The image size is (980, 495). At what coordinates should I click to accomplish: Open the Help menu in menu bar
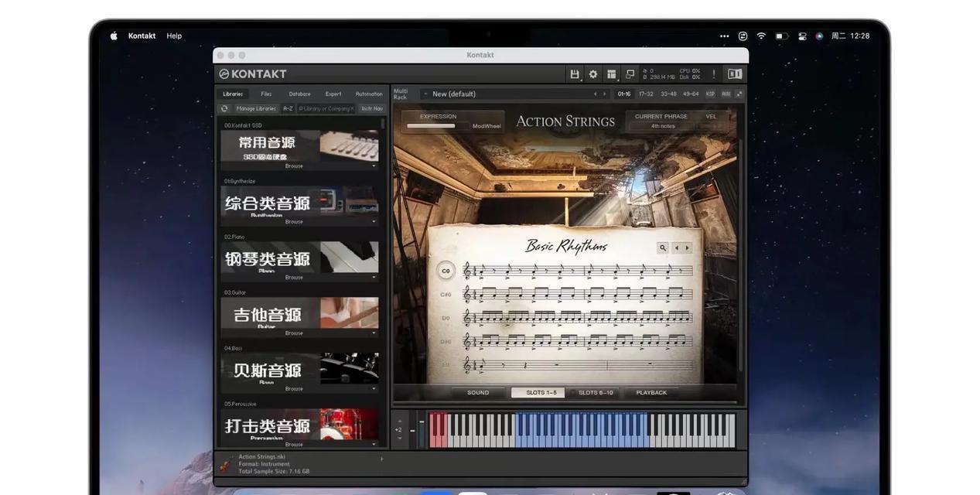click(174, 36)
